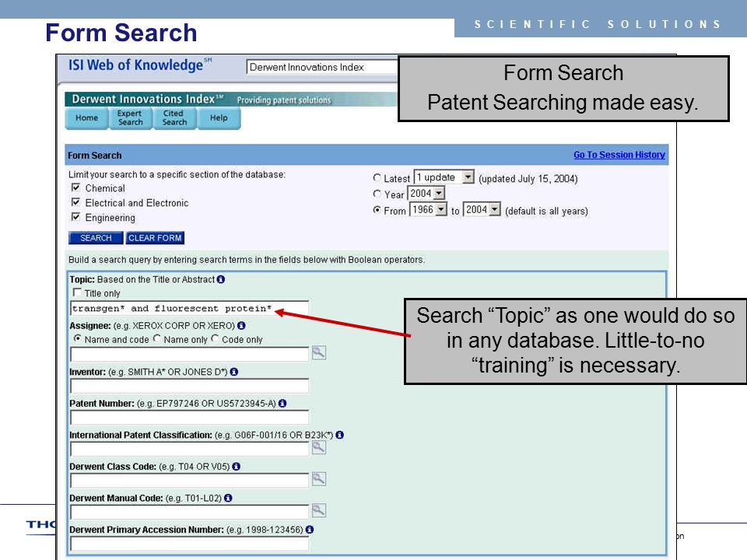Click the Derwent Class Code input field

[190, 480]
